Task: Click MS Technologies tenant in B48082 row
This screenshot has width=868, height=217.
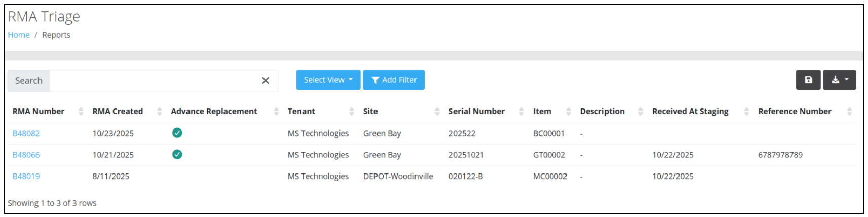Action: (318, 133)
